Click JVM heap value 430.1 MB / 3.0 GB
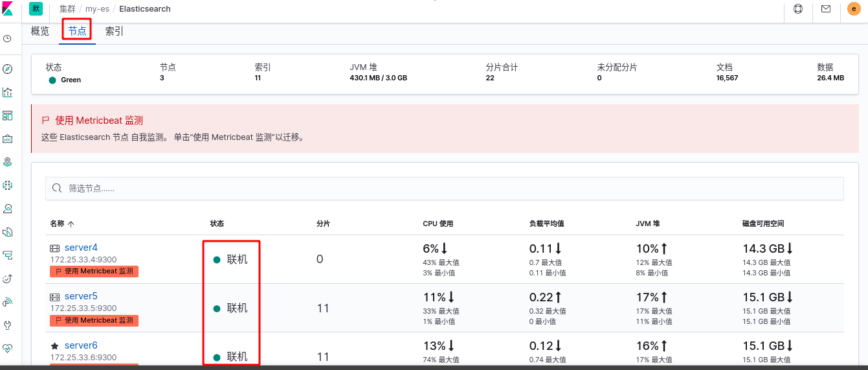 click(x=378, y=78)
